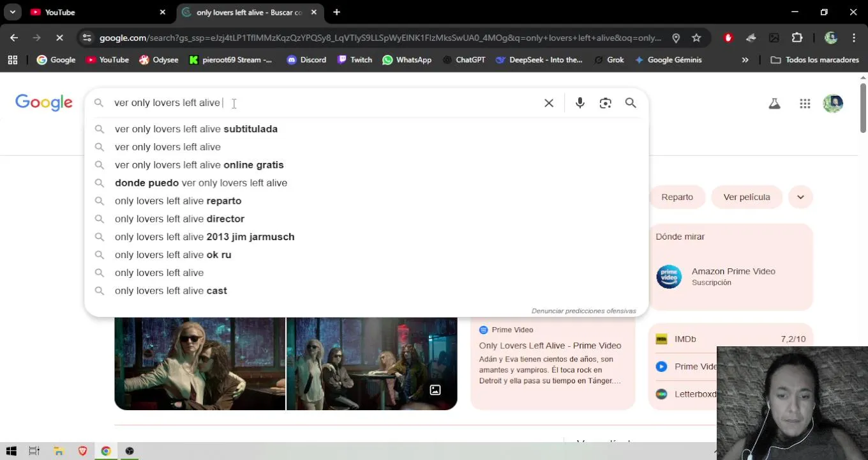Clear the search box with X icon
The height and width of the screenshot is (460, 868).
click(549, 103)
